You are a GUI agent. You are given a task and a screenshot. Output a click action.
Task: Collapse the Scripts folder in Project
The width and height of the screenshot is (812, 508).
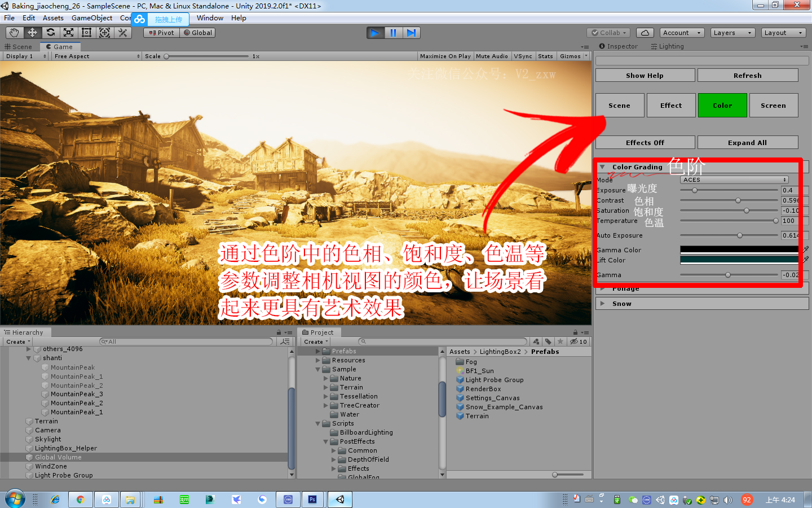(x=318, y=423)
